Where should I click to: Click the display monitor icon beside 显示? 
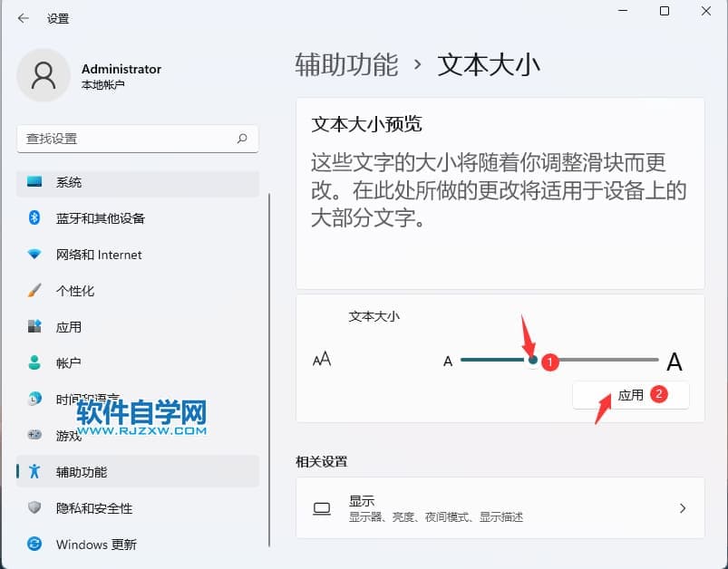pos(322,508)
